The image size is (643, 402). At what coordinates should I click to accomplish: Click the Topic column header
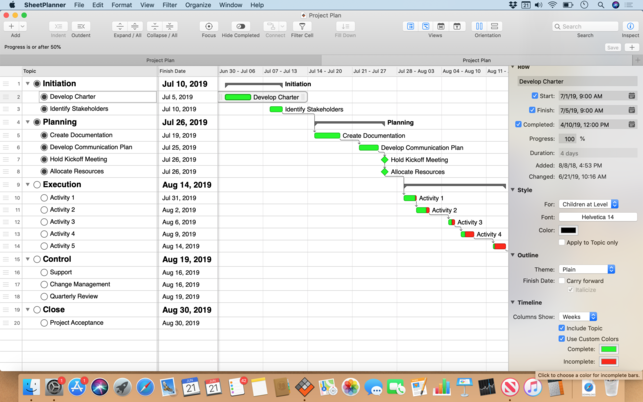90,71
